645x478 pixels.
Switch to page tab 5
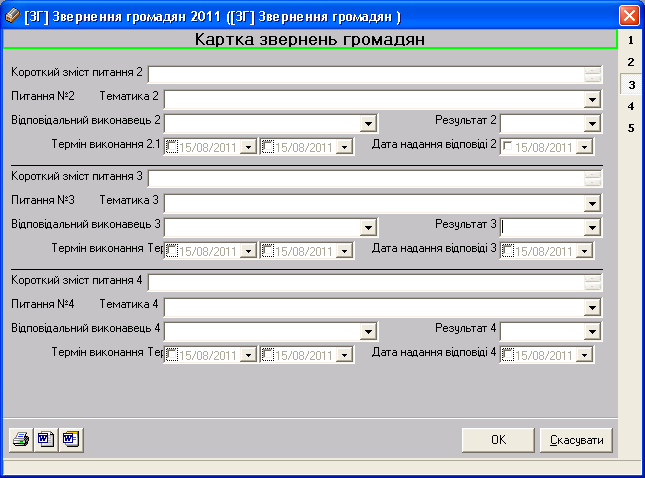pyautogui.click(x=631, y=128)
